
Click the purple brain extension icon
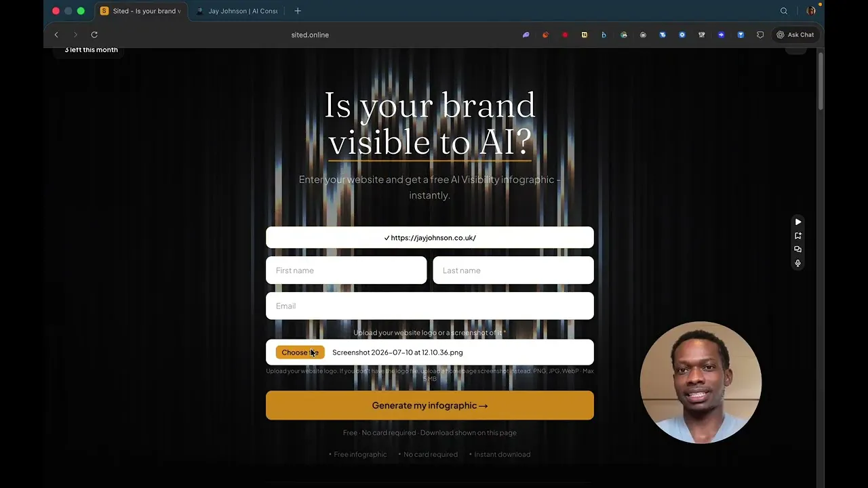[526, 35]
